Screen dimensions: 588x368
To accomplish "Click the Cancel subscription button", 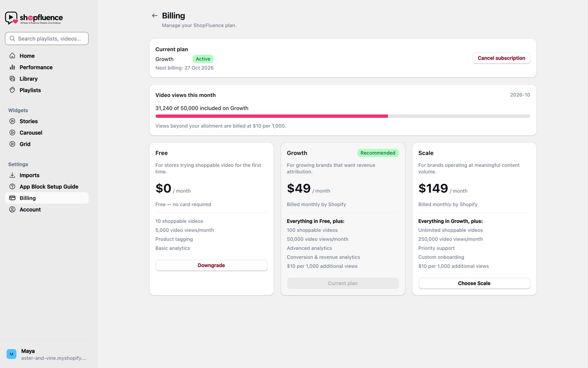I will click(501, 58).
